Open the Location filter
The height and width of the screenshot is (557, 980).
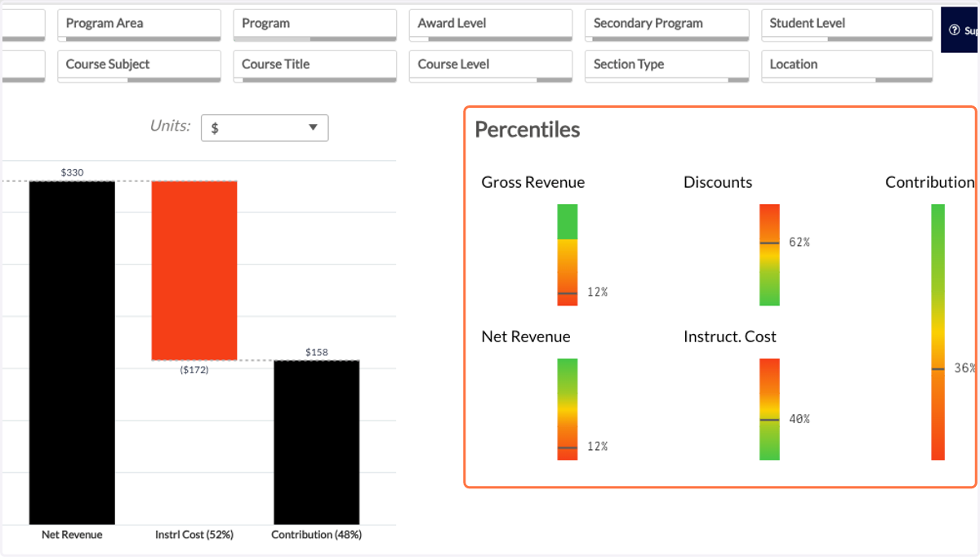point(847,65)
